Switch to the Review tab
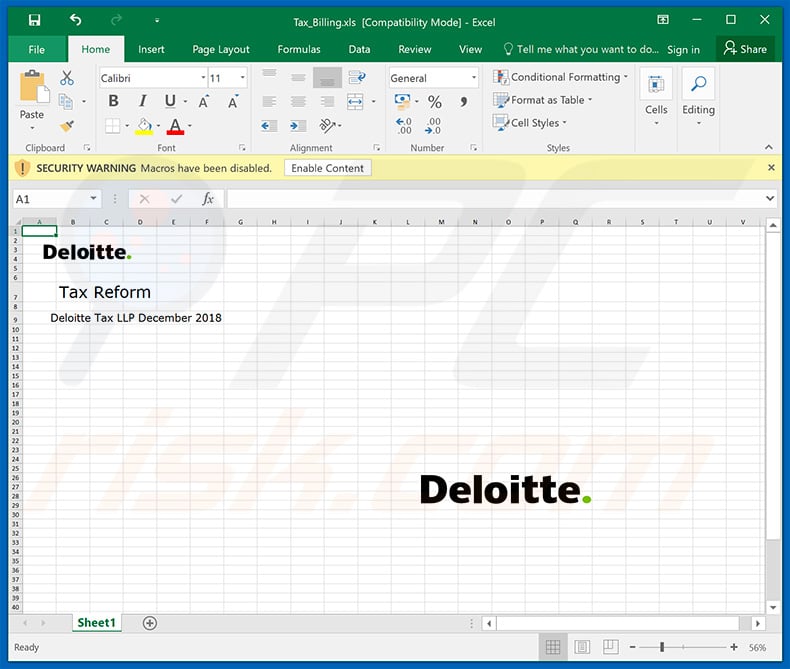 click(x=415, y=49)
